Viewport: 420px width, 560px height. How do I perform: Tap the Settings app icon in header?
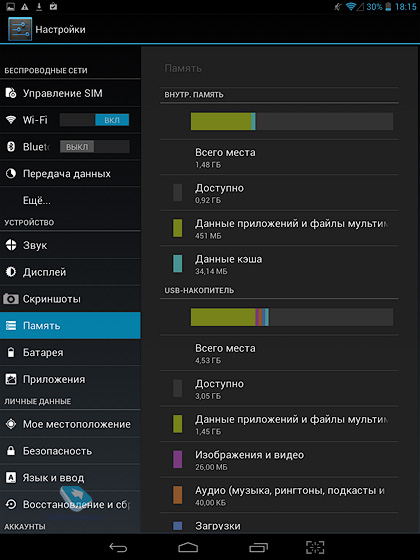pos(20,29)
